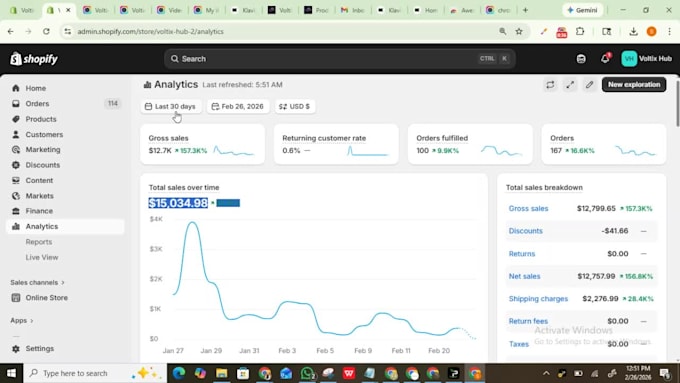Open the browser extensions puzzle icon
This screenshot has width=680, height=383.
click(580, 32)
